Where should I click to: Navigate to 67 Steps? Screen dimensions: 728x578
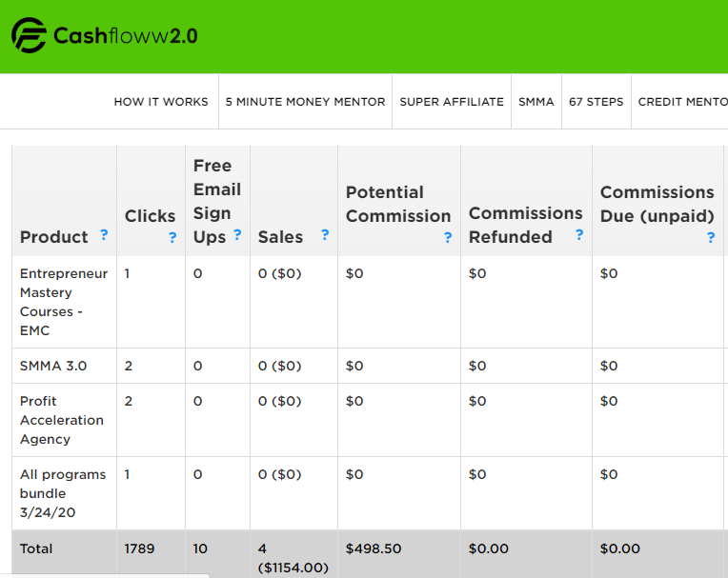click(x=597, y=102)
